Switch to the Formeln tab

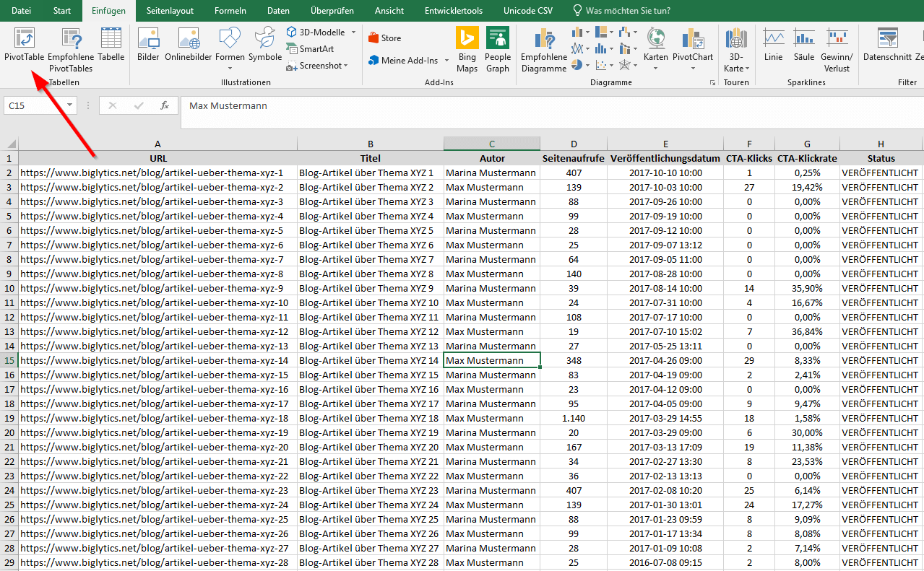[x=230, y=11]
